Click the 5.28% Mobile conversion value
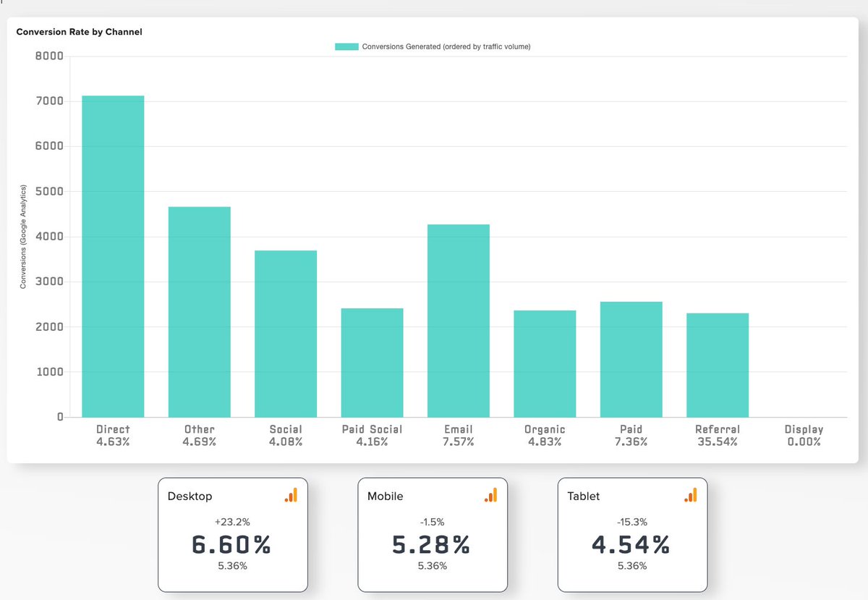The height and width of the screenshot is (600, 868). [433, 544]
